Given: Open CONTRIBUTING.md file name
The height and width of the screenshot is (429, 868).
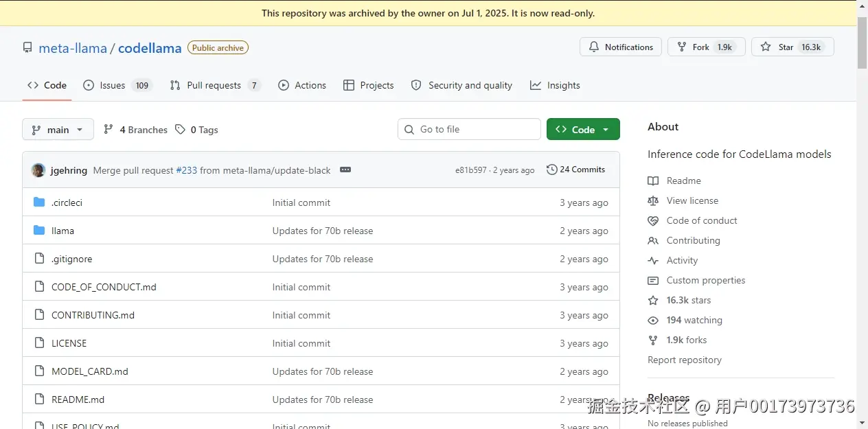Looking at the screenshot, I should tap(93, 315).
